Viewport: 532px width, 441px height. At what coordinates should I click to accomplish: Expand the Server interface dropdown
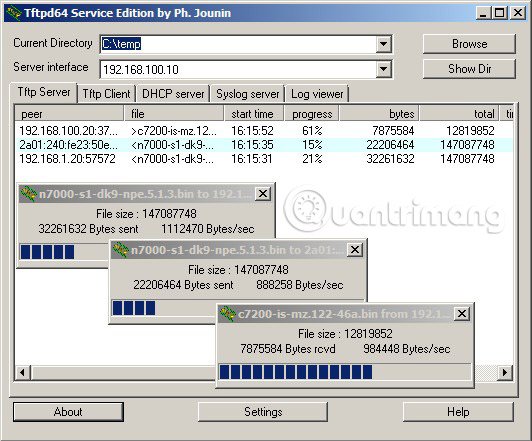click(x=383, y=69)
